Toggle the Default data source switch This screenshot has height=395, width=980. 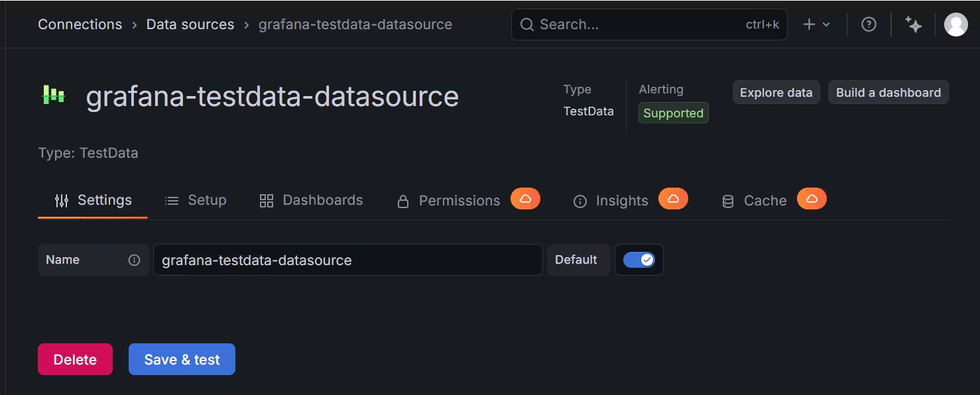[x=639, y=260]
